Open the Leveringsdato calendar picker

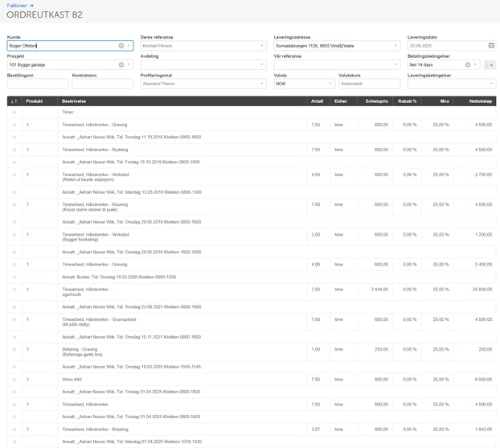click(x=490, y=46)
